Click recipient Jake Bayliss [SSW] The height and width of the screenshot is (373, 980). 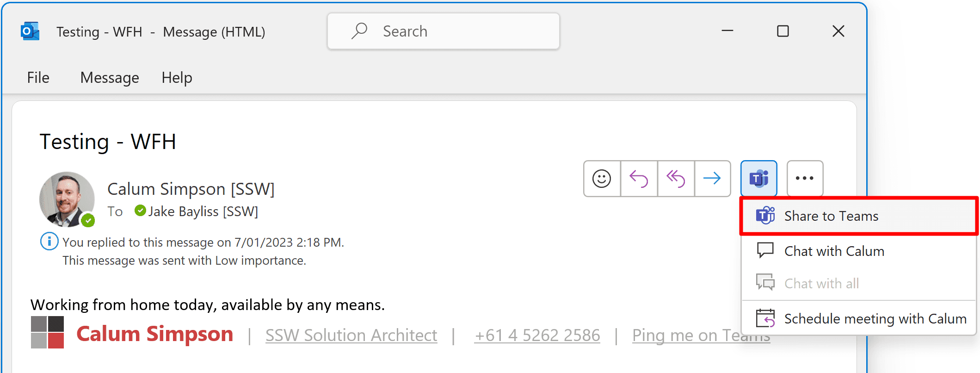(x=203, y=211)
